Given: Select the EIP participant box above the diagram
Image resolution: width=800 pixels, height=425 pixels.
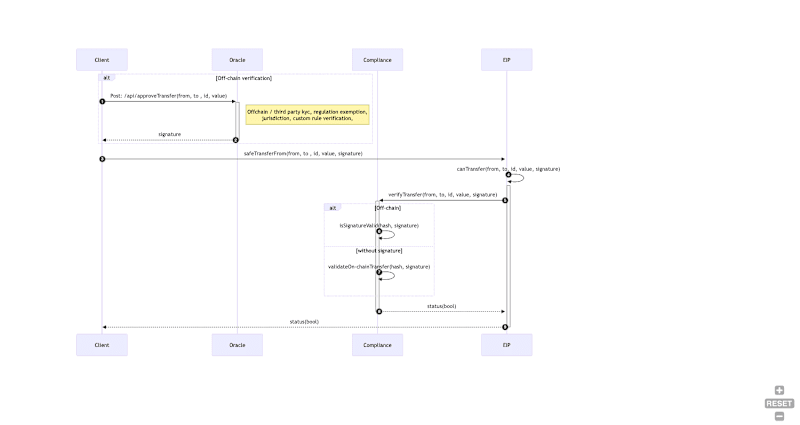Looking at the screenshot, I should pos(507,60).
